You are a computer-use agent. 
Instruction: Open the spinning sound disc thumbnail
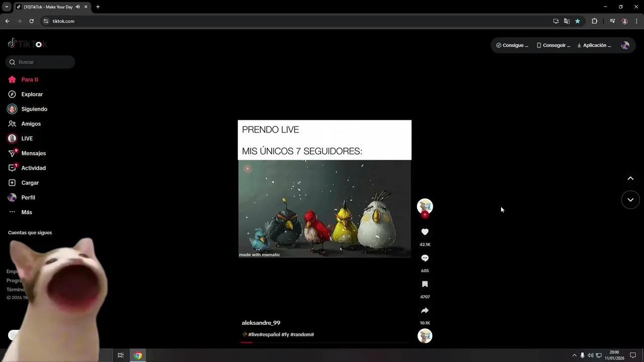(x=425, y=335)
